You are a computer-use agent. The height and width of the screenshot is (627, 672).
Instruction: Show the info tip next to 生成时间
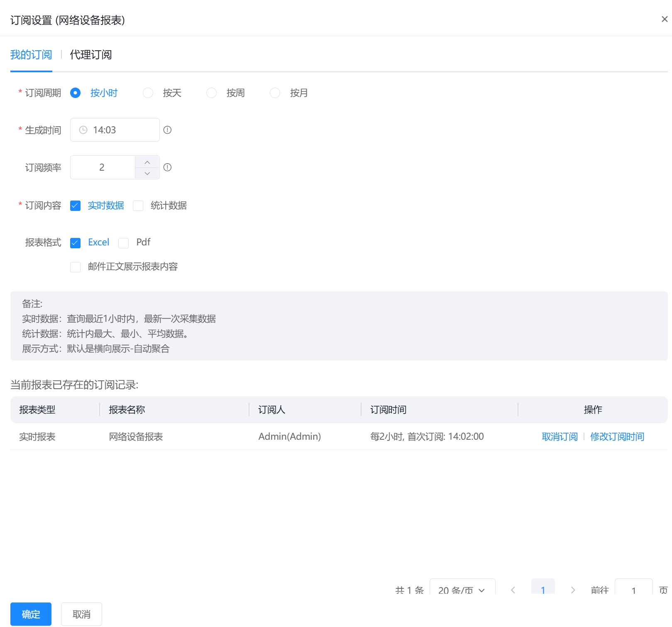pos(167,130)
